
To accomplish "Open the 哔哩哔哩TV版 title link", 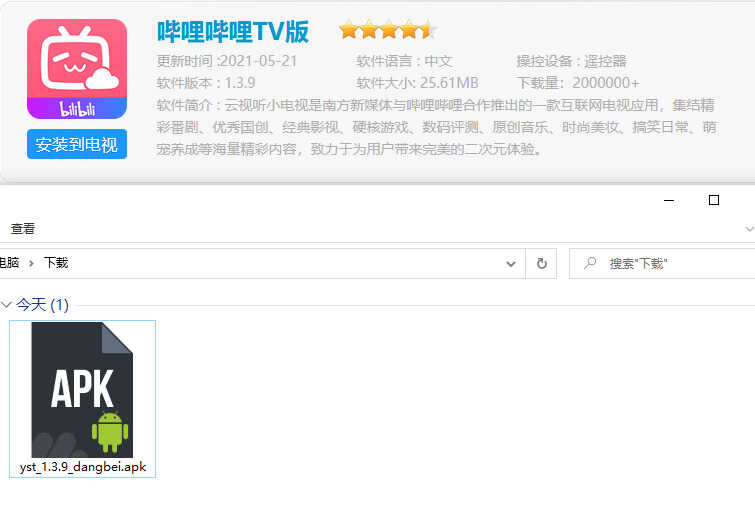I will [233, 32].
